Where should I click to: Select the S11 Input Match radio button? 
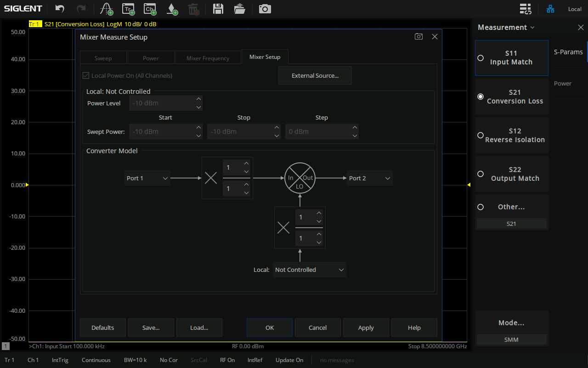tap(481, 58)
